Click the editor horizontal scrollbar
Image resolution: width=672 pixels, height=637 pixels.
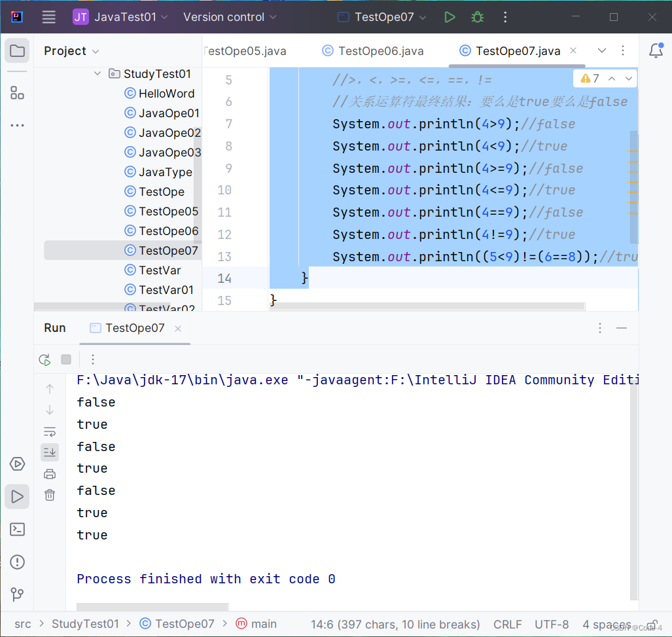click(428, 306)
